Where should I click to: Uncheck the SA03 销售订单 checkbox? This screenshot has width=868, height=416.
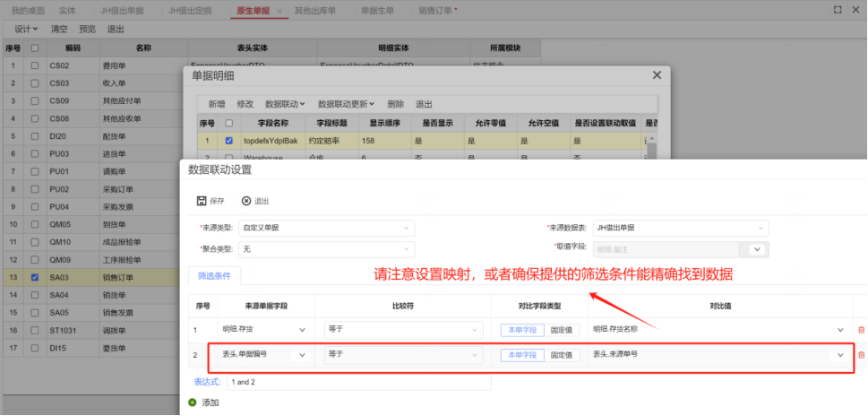(35, 278)
